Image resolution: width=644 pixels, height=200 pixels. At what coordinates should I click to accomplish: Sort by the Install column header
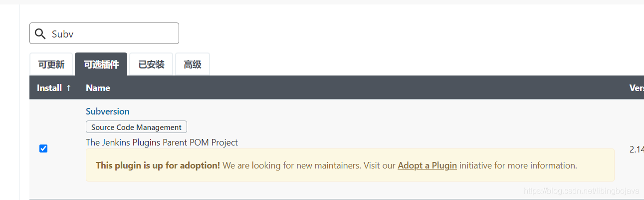[49, 88]
